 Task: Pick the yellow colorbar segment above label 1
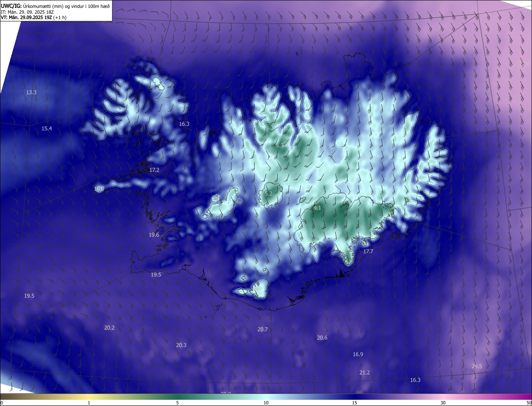click(x=89, y=397)
